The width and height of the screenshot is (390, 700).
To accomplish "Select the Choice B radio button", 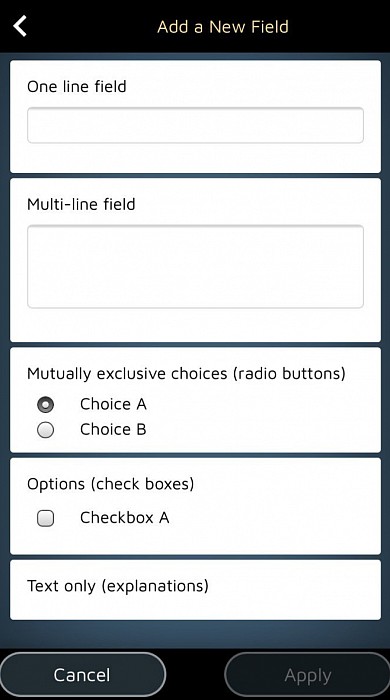I will coord(46,430).
